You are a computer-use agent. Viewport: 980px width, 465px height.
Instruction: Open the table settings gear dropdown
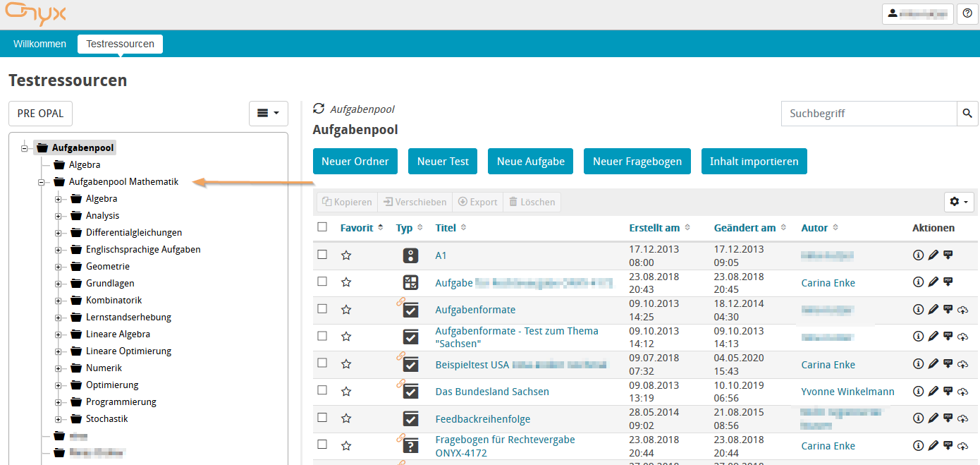click(959, 202)
